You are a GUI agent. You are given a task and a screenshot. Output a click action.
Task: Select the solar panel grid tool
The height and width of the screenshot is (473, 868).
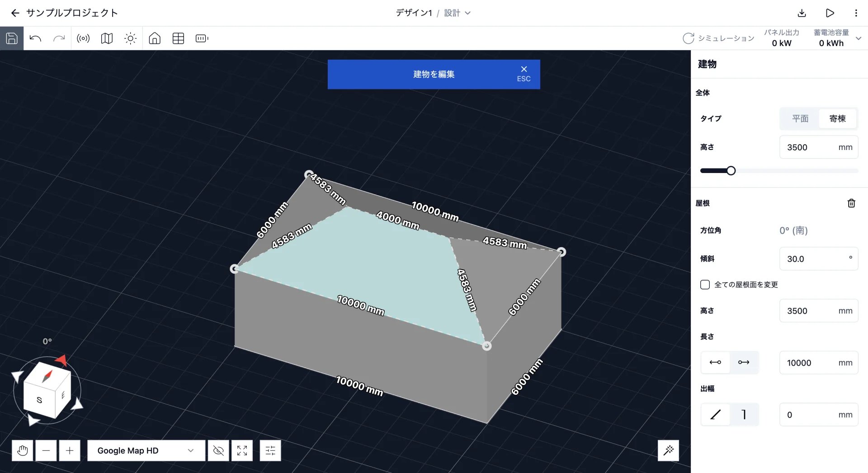pyautogui.click(x=178, y=38)
